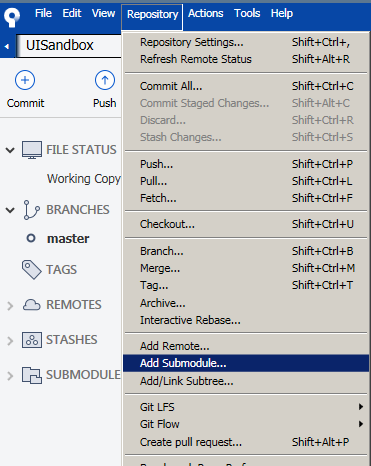Select Add Remote... entry

246,346
